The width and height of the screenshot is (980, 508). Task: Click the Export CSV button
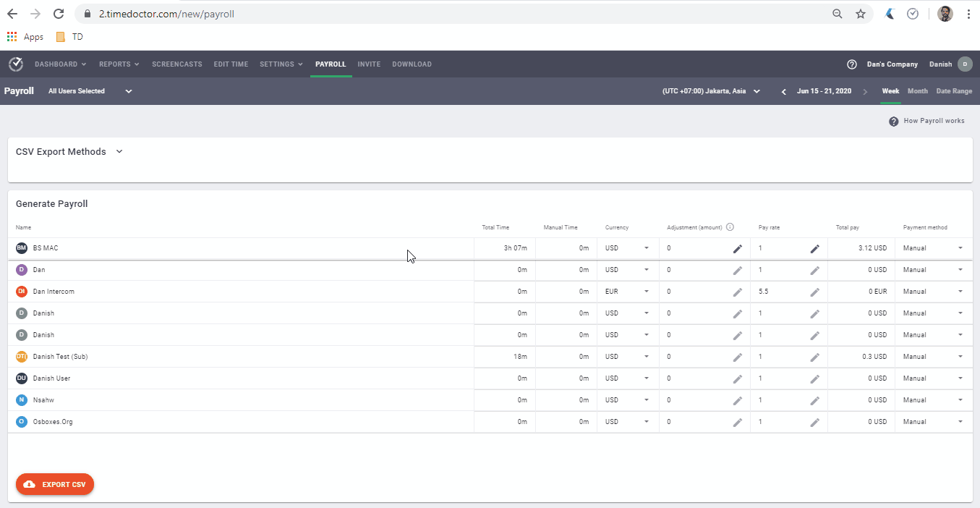55,484
